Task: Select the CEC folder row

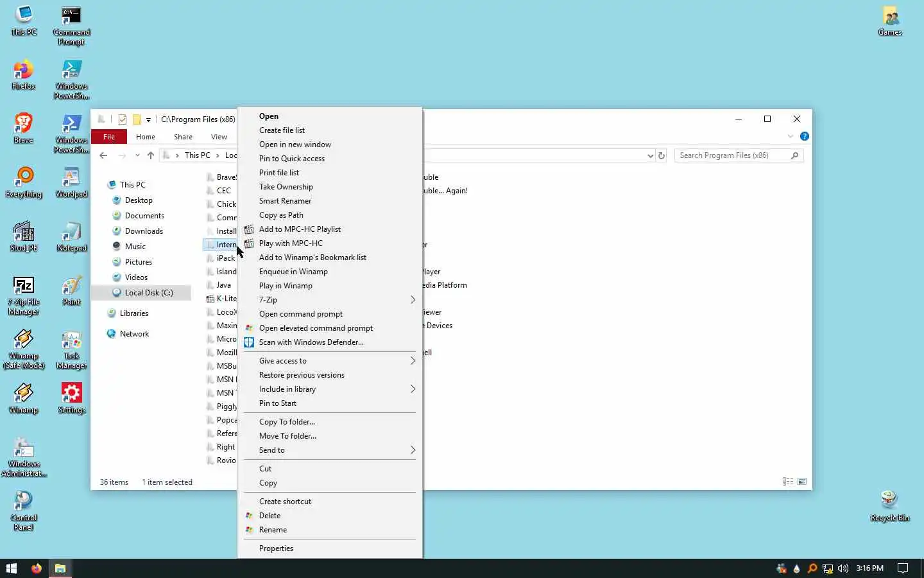Action: (220, 191)
